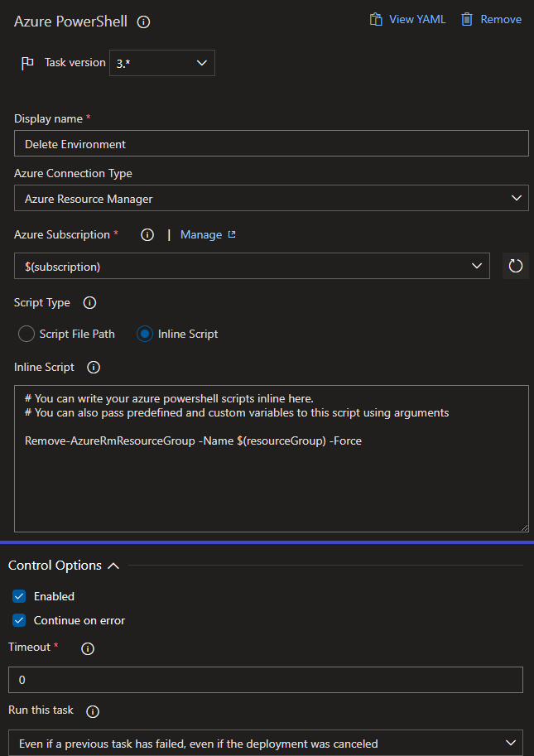Image resolution: width=534 pixels, height=756 pixels.
Task: Open the Run this task dropdown
Action: point(266,743)
